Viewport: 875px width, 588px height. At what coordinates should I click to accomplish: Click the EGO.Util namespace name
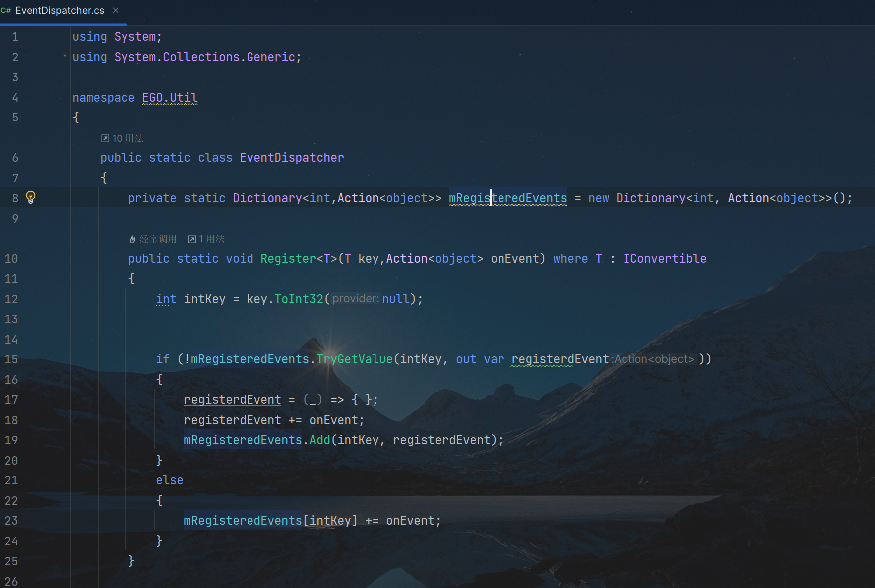pos(170,98)
